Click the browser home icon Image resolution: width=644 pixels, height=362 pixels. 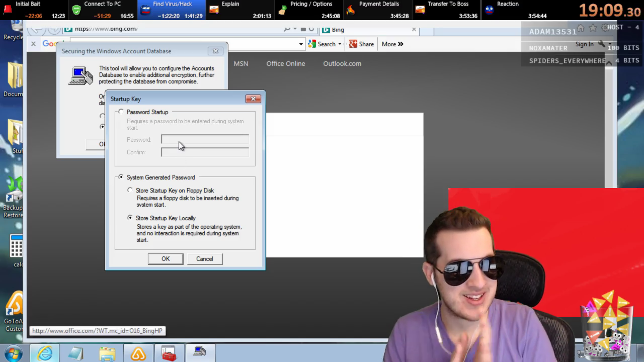(x=581, y=28)
